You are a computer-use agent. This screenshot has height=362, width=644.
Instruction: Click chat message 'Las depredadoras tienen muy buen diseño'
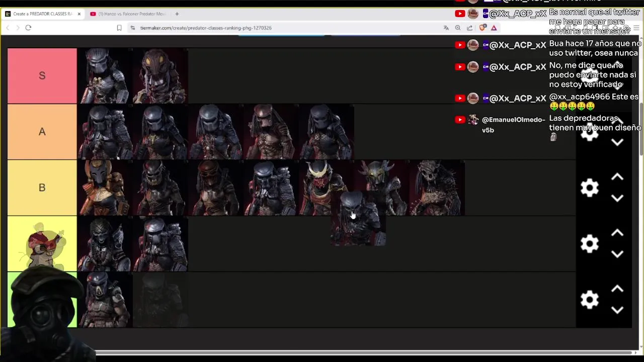point(595,123)
